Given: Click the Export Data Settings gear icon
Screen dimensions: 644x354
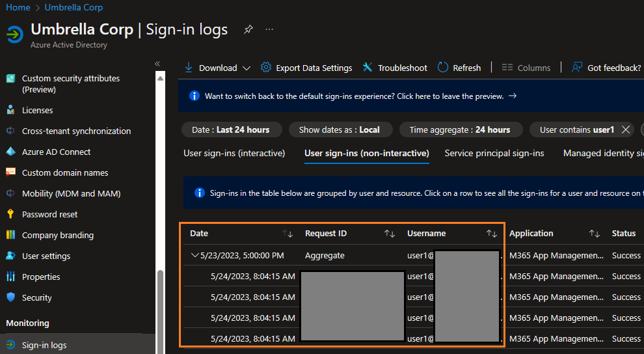Looking at the screenshot, I should (x=266, y=67).
